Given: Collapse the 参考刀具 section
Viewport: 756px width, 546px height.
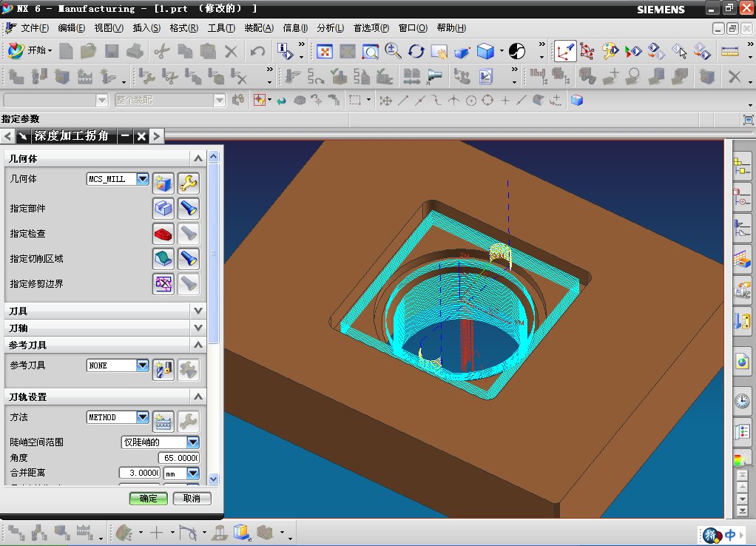Looking at the screenshot, I should tap(198, 345).
